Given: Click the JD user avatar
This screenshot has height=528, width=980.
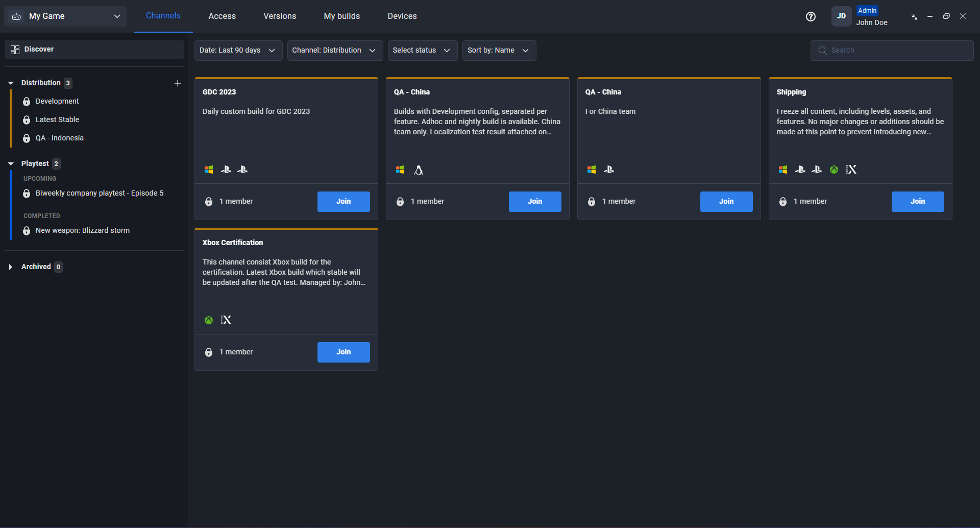Looking at the screenshot, I should pyautogui.click(x=841, y=16).
